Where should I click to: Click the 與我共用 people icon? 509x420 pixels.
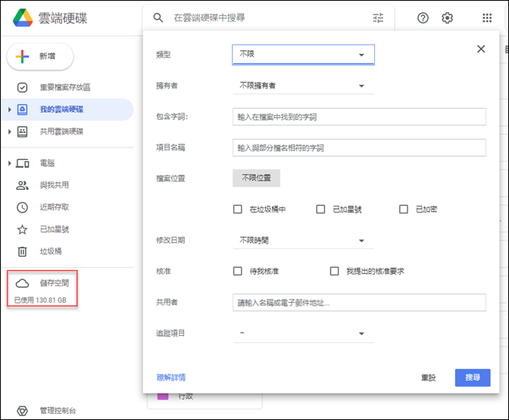(22, 185)
